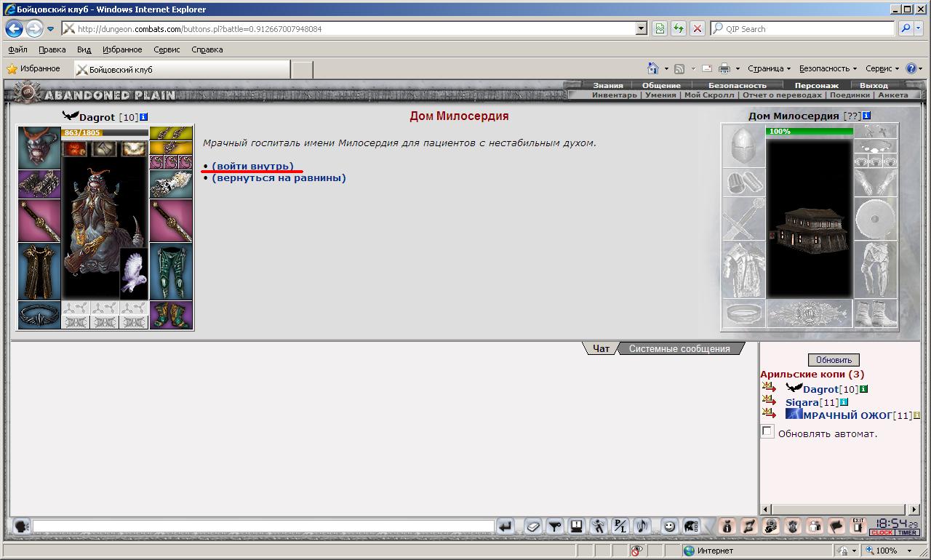Click войти внутрь link
This screenshot has width=931, height=560.
tap(252, 166)
